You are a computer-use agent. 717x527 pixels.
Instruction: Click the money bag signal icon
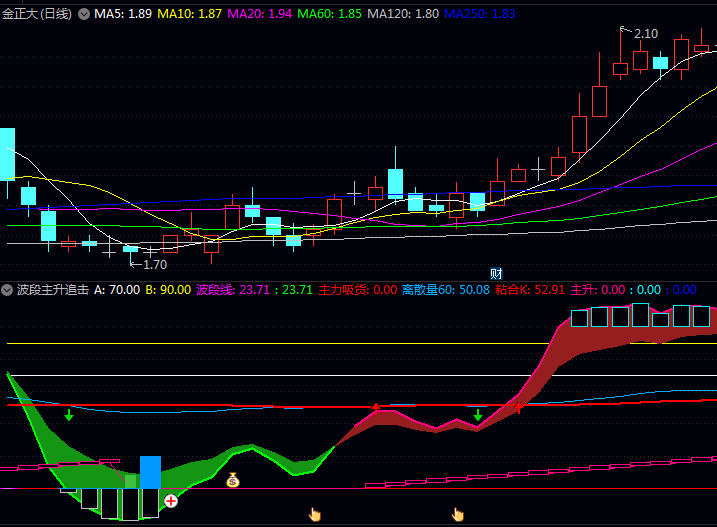[233, 480]
